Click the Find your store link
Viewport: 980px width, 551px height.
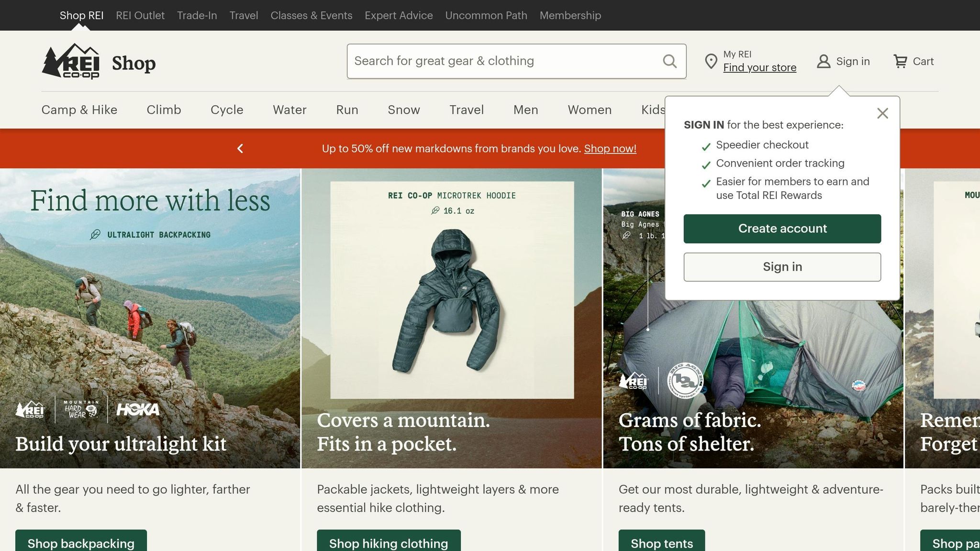(x=759, y=68)
